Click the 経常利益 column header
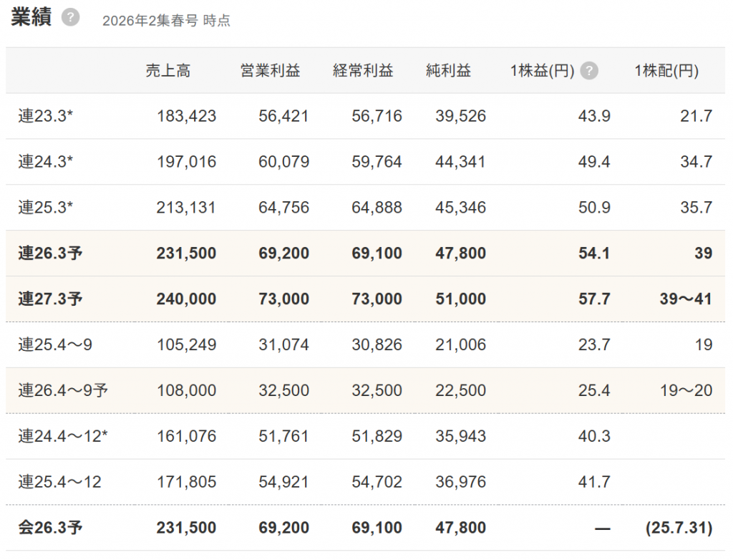Viewport: 733px width, 560px height. click(363, 71)
